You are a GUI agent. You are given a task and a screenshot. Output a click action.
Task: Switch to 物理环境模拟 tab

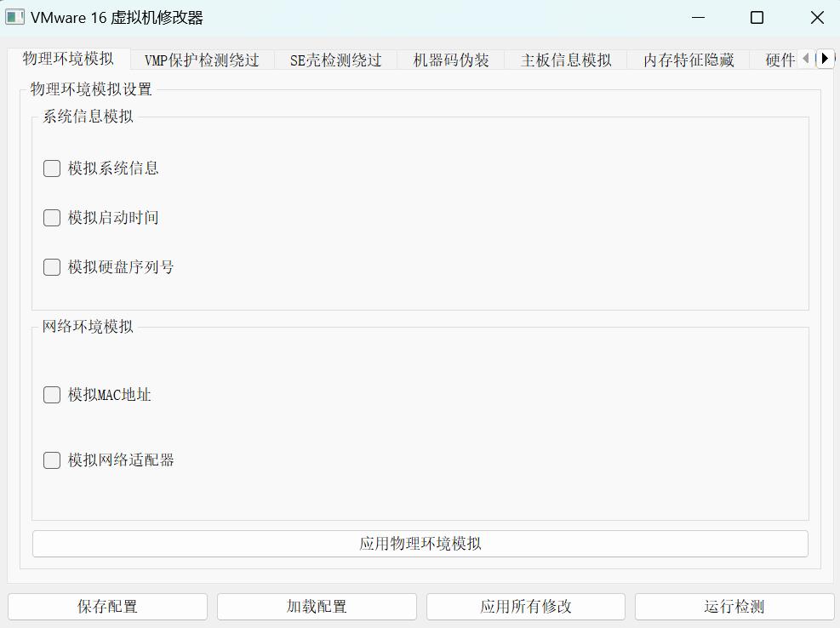point(69,59)
